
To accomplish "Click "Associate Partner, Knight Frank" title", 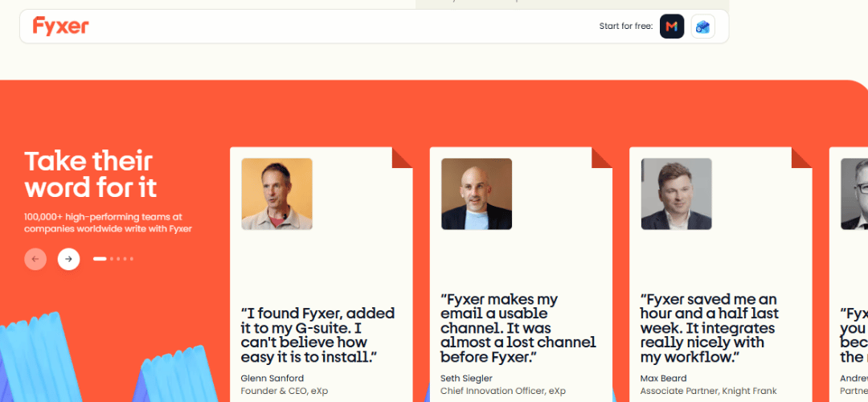I will click(x=709, y=391).
